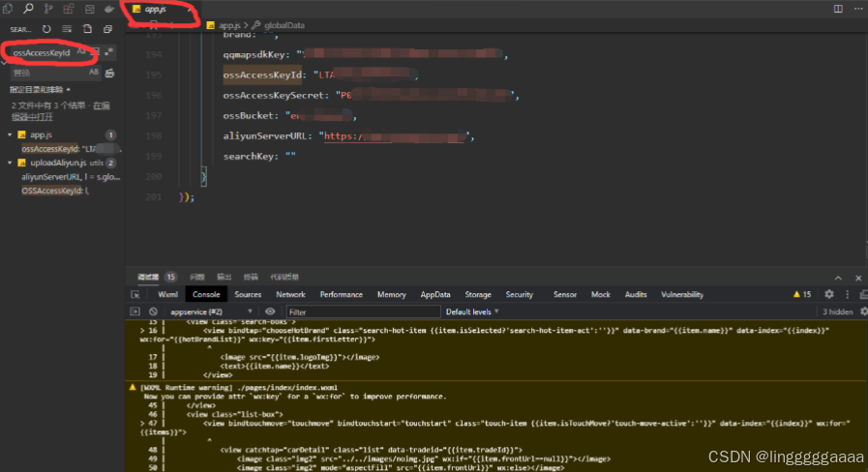Open the Search magnifier in activity bar

[28, 9]
